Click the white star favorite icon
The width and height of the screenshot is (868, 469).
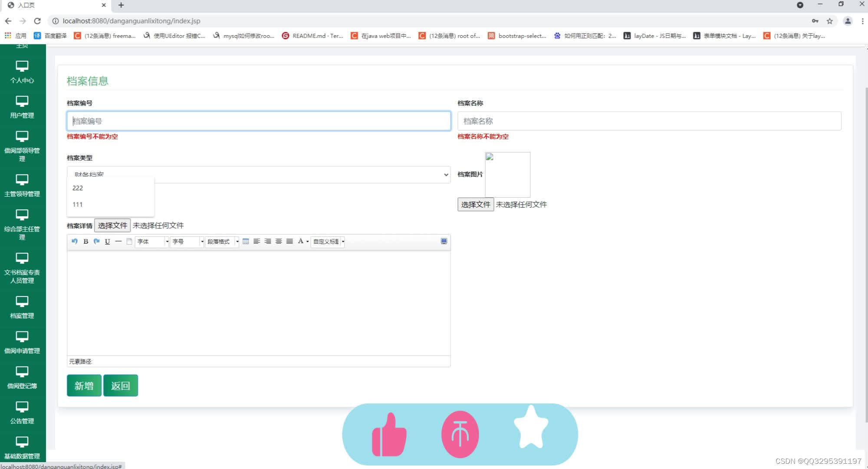tap(531, 426)
